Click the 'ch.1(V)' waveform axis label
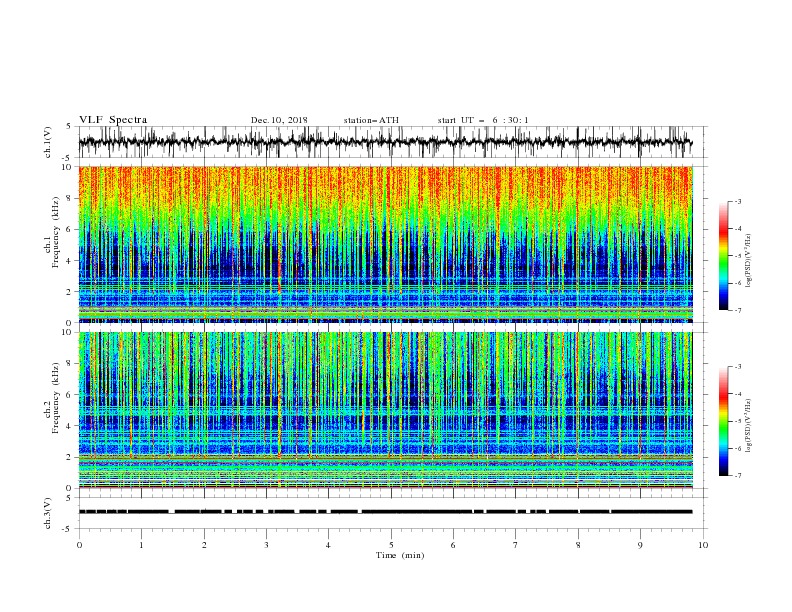This screenshot has width=792, height=612. [x=48, y=142]
